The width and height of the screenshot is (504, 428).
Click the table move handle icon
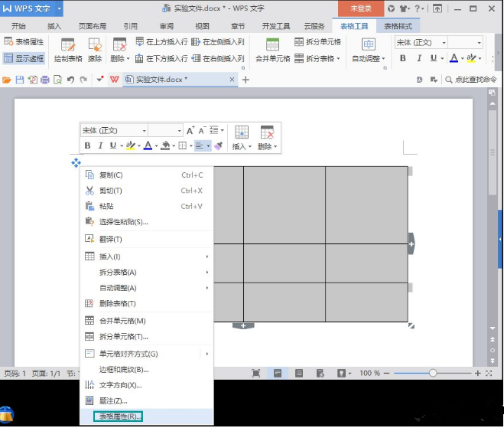click(76, 162)
